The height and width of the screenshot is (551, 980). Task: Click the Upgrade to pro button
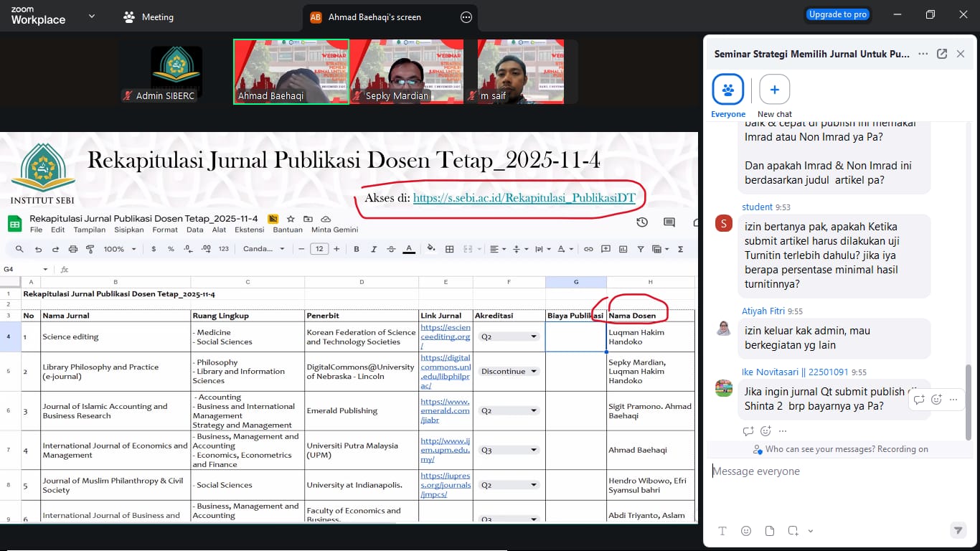pos(837,14)
